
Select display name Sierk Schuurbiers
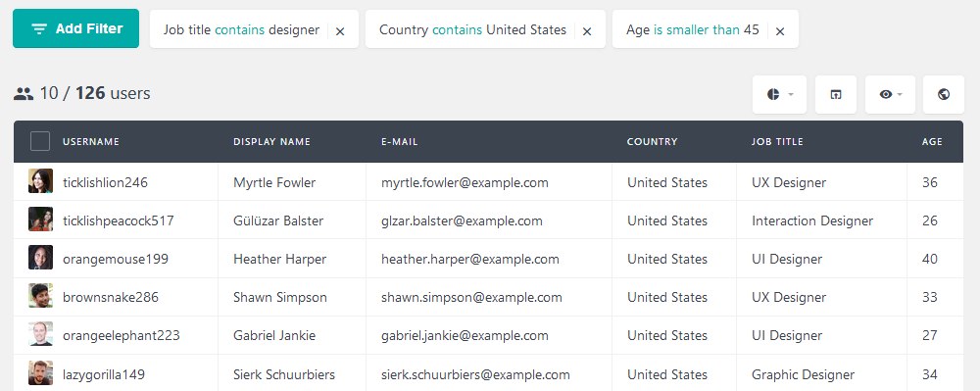pyautogui.click(x=284, y=374)
